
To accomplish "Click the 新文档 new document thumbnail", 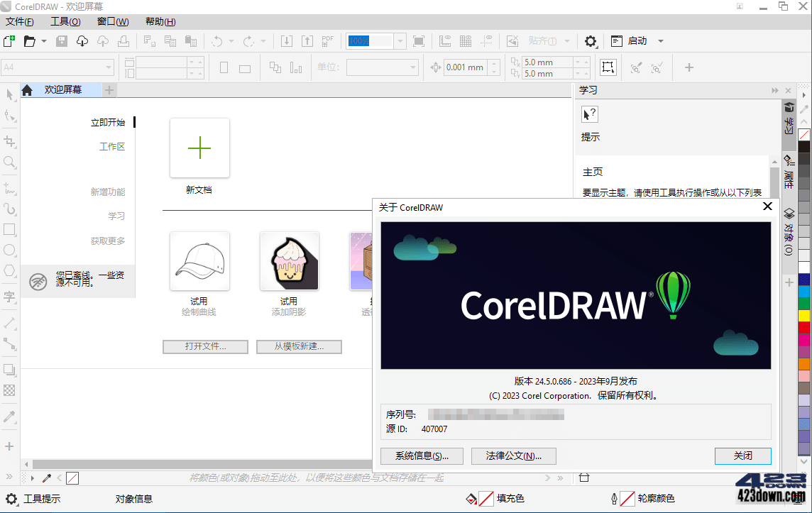I will point(199,148).
